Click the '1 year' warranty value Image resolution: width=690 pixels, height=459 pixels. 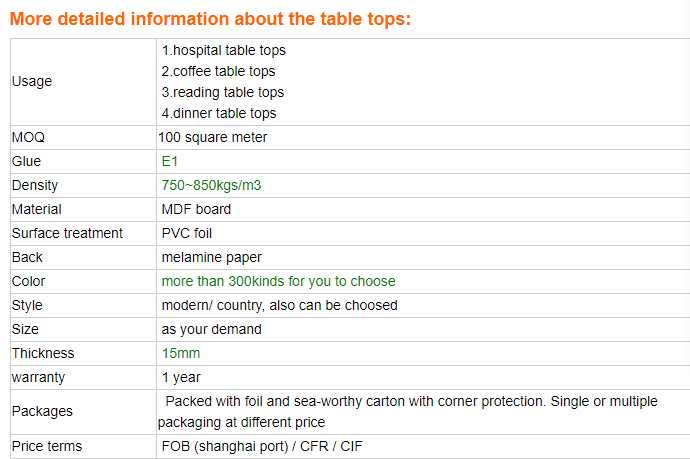click(x=181, y=377)
